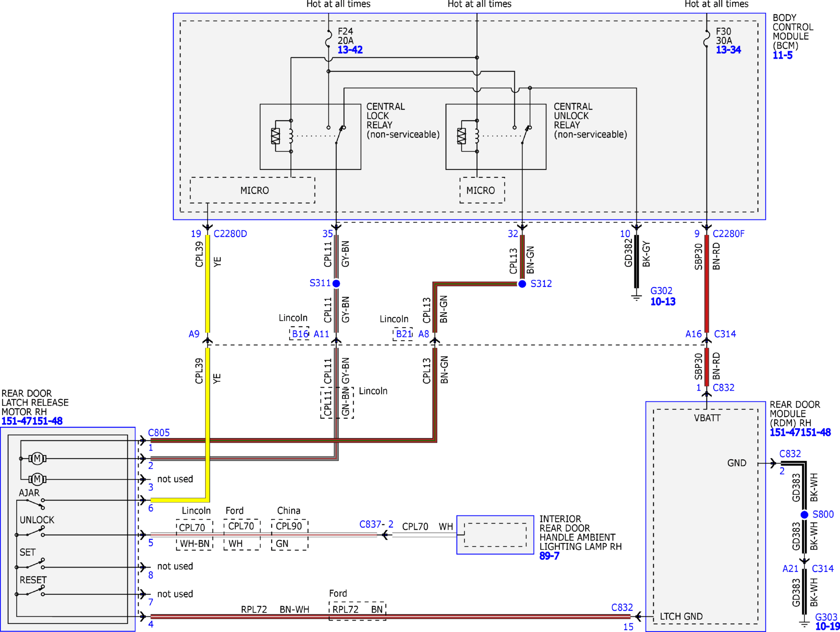Select the Lincoln B16 pin label

tap(300, 334)
